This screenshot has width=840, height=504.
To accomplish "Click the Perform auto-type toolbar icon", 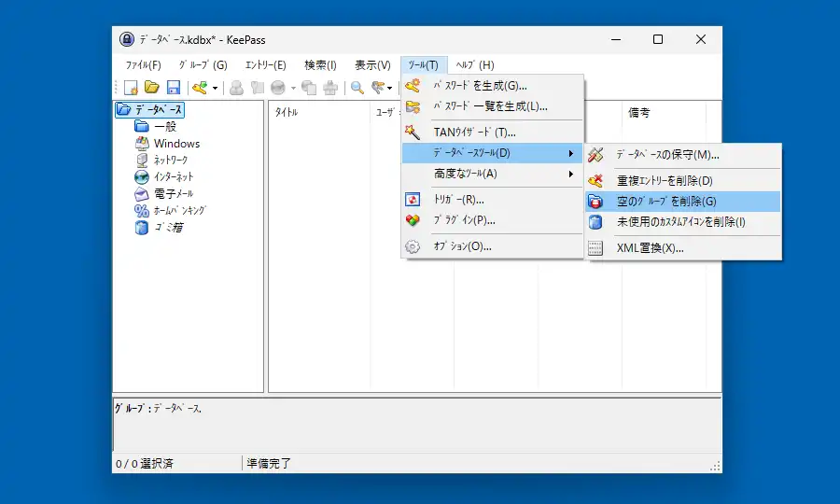I will [x=330, y=88].
